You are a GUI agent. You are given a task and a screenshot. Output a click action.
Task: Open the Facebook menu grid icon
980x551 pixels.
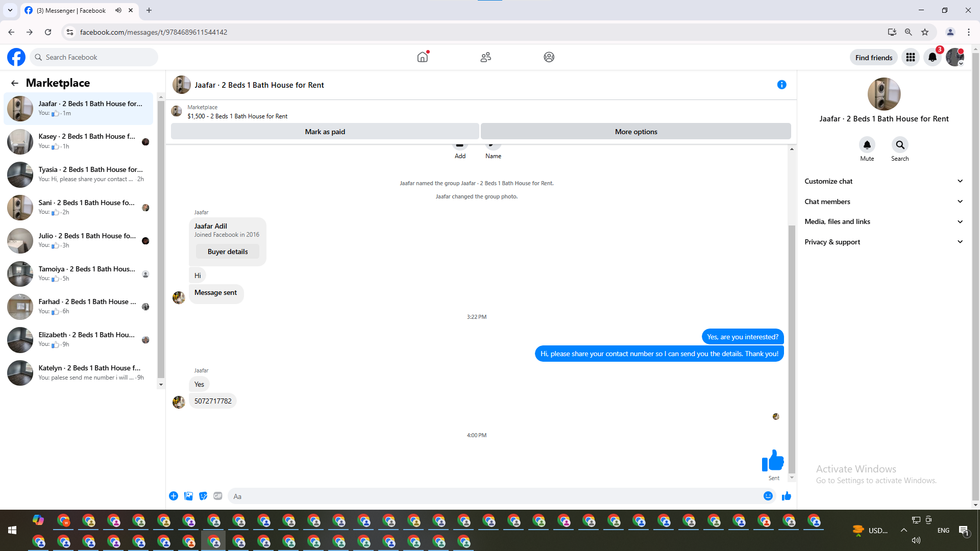910,57
